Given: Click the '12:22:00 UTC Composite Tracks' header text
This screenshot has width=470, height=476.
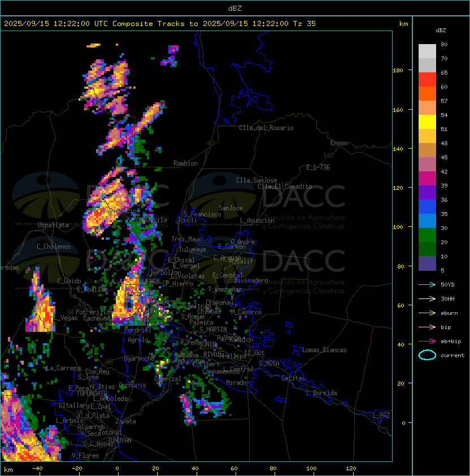Looking at the screenshot, I should (x=119, y=24).
